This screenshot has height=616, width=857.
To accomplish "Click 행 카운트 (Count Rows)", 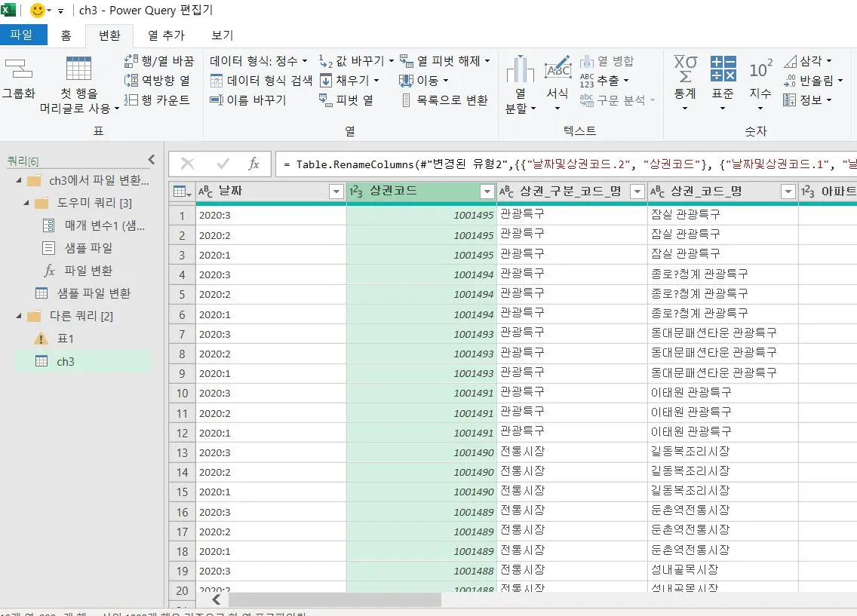I will point(157,100).
